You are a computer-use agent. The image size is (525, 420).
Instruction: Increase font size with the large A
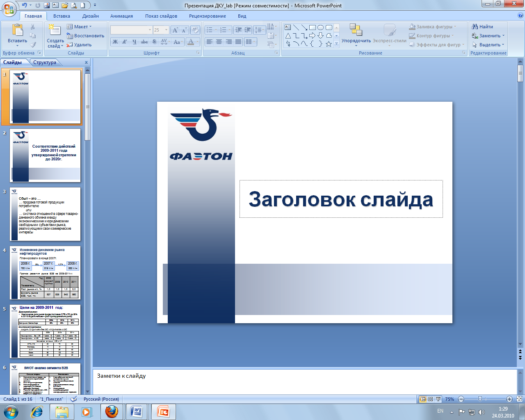(x=175, y=30)
